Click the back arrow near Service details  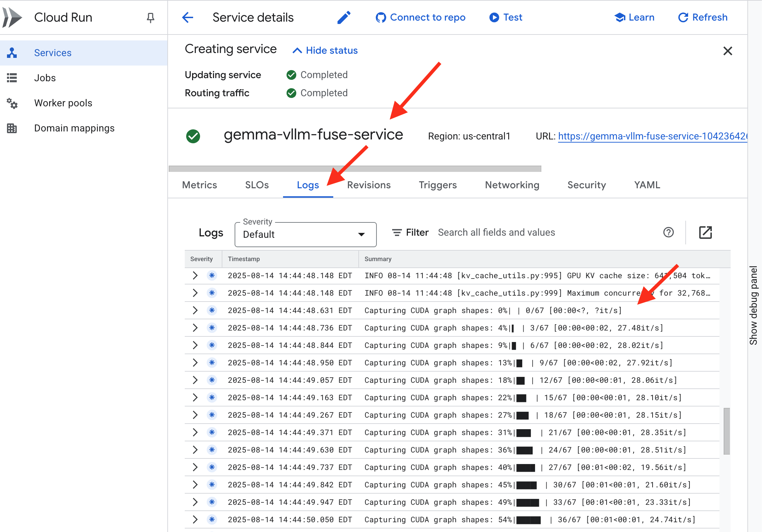[x=188, y=17]
